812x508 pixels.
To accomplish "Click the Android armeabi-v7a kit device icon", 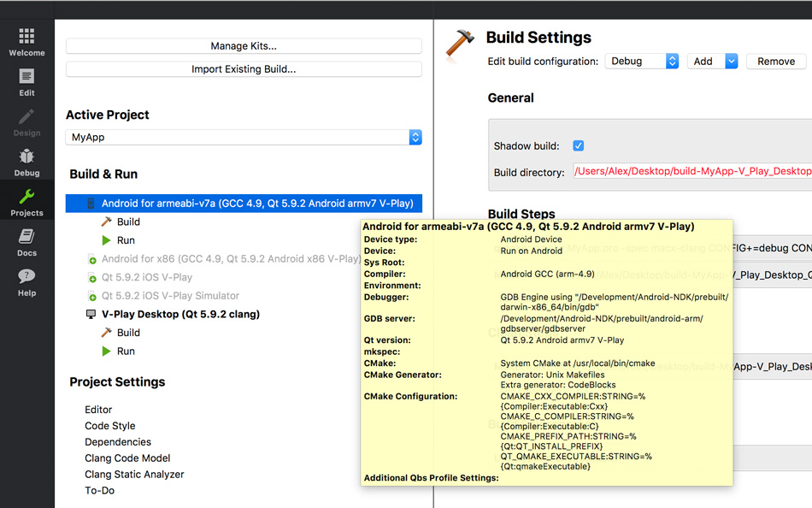I will [91, 204].
